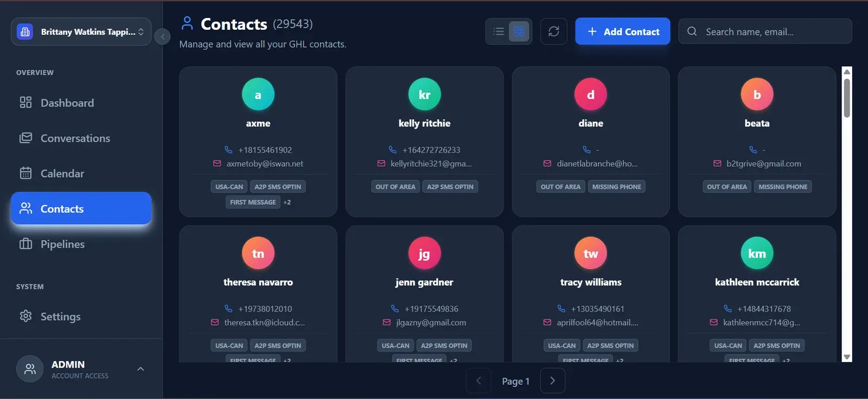This screenshot has width=868, height=399.
Task: Click MISSING PHONE tag on diane card
Action: click(616, 187)
